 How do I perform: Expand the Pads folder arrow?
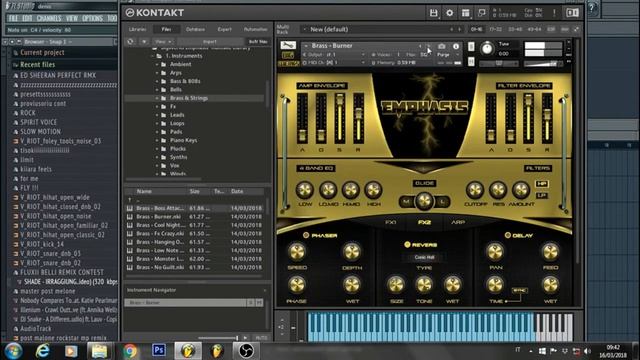click(157, 132)
